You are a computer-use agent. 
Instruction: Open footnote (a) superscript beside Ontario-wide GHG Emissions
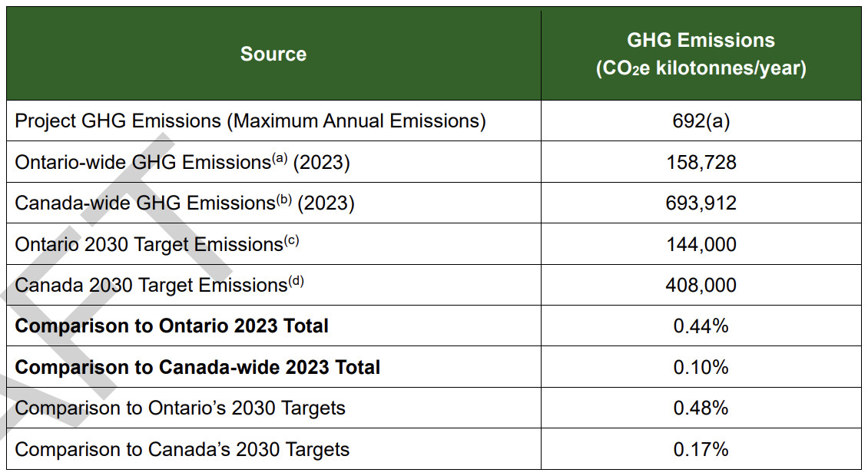pyautogui.click(x=279, y=159)
